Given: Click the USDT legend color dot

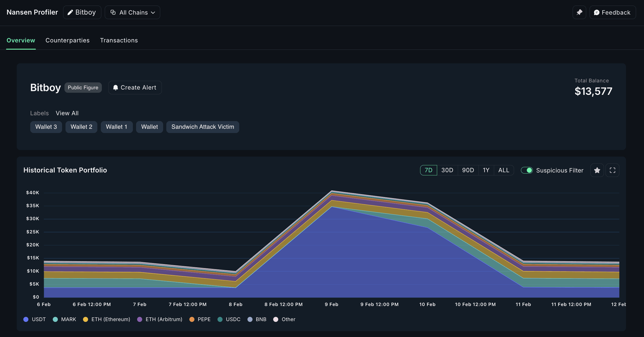Looking at the screenshot, I should (26, 319).
